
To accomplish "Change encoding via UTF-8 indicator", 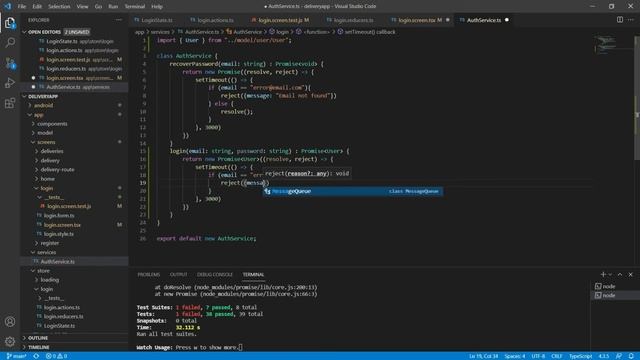I will [538, 356].
